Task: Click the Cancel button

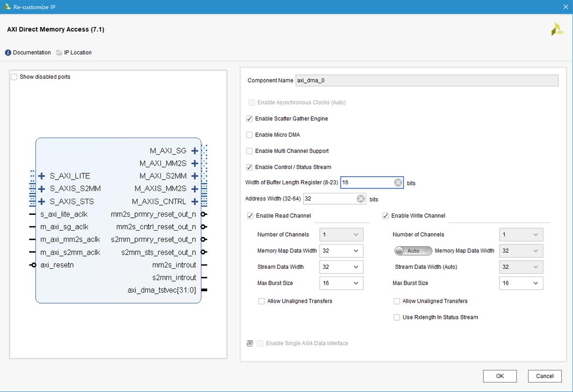Action: [x=544, y=376]
